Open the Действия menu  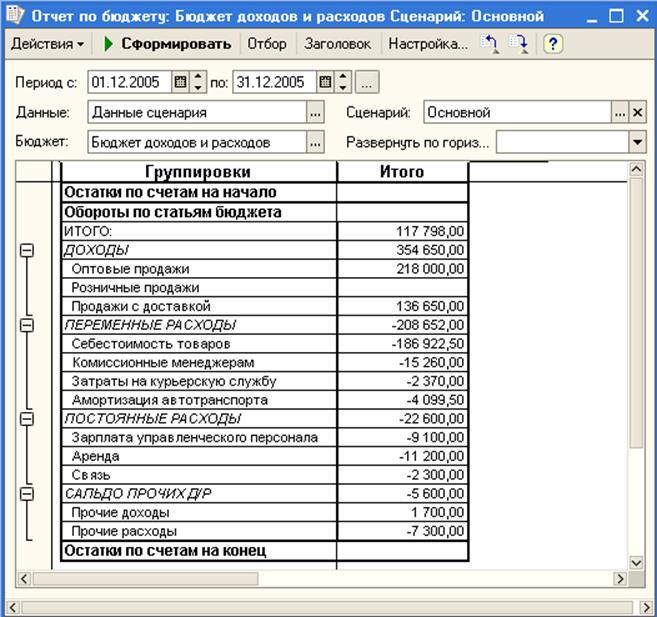47,44
